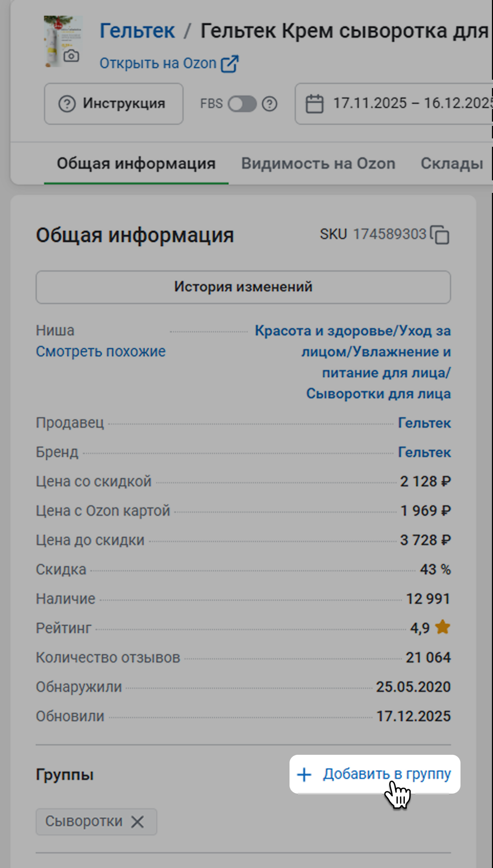493x868 pixels.
Task: Remove the Сыворотки group tag
Action: pyautogui.click(x=137, y=821)
